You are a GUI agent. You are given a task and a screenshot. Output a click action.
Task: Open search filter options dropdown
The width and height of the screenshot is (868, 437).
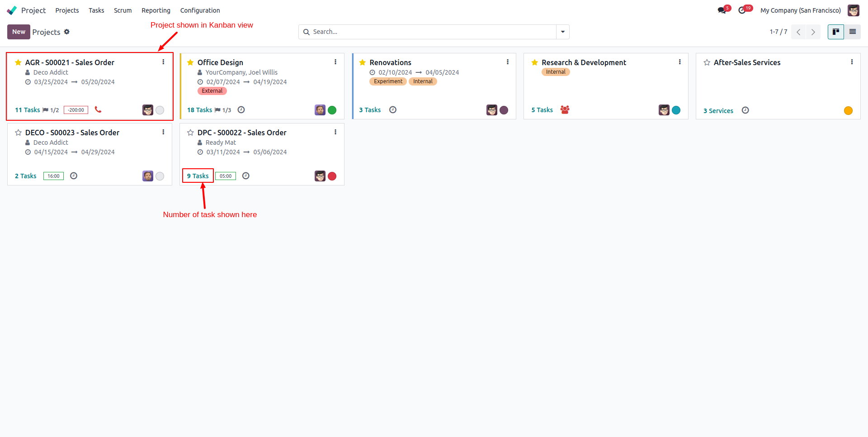(x=562, y=32)
